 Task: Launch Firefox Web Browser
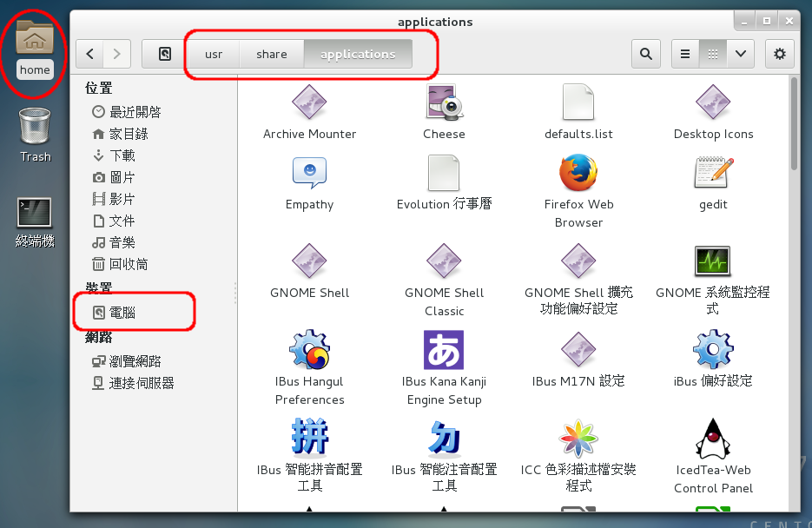(578, 173)
